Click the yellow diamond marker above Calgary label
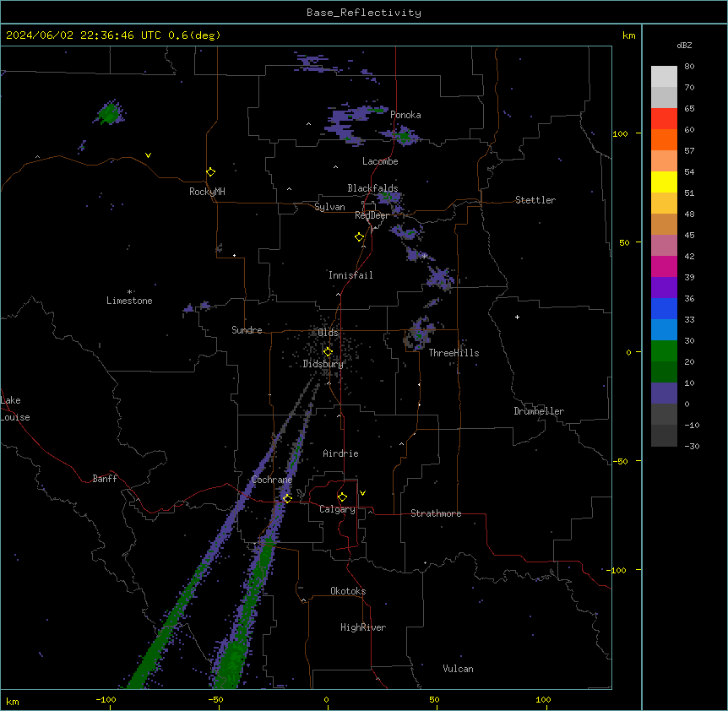Image resolution: width=728 pixels, height=711 pixels. coord(342,497)
